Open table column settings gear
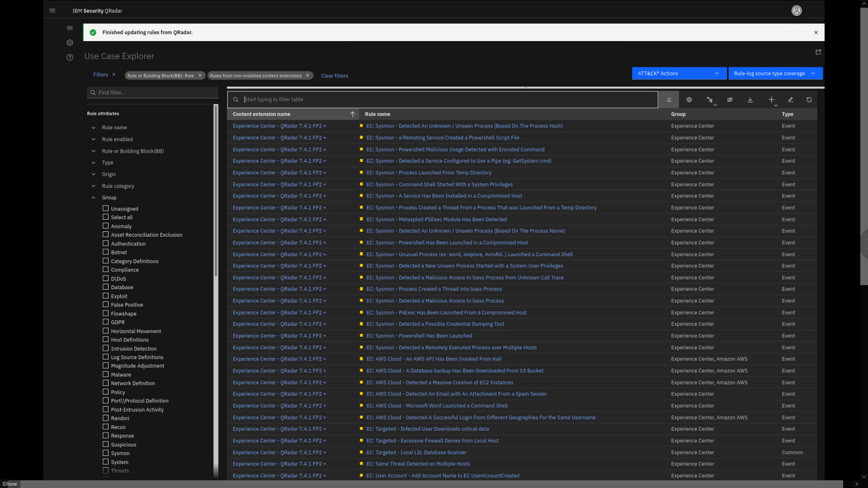Viewport: 868px width, 488px height. pyautogui.click(x=689, y=100)
